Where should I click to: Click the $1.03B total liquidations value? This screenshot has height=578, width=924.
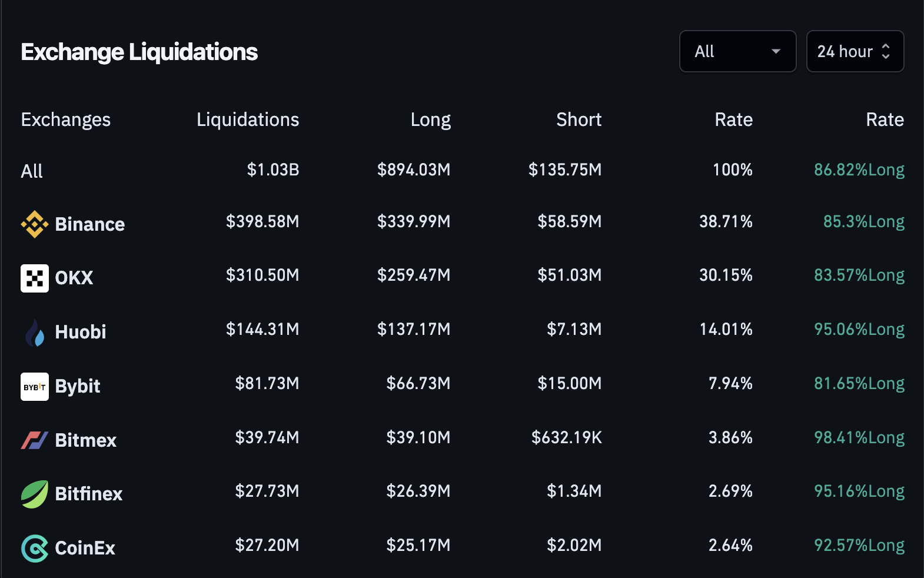(x=273, y=170)
